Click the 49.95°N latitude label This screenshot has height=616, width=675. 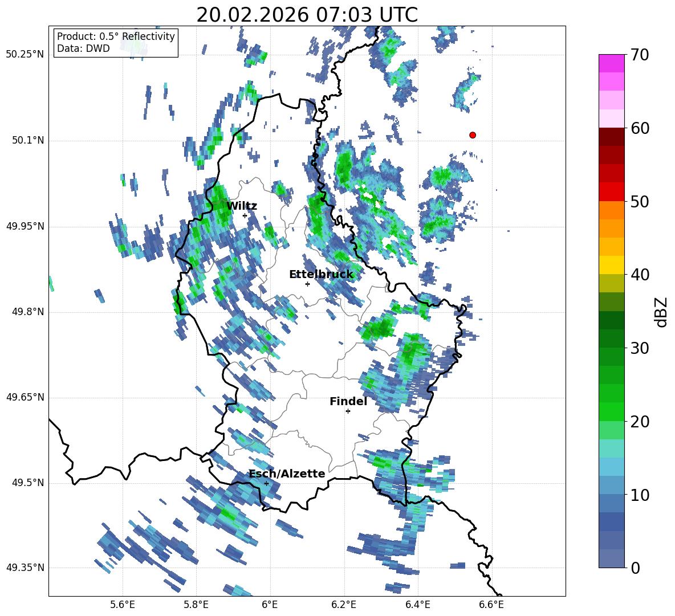coord(25,226)
